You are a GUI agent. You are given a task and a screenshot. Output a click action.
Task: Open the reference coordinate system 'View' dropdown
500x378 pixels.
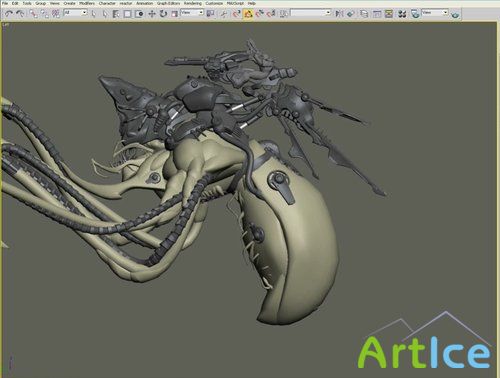coord(192,13)
